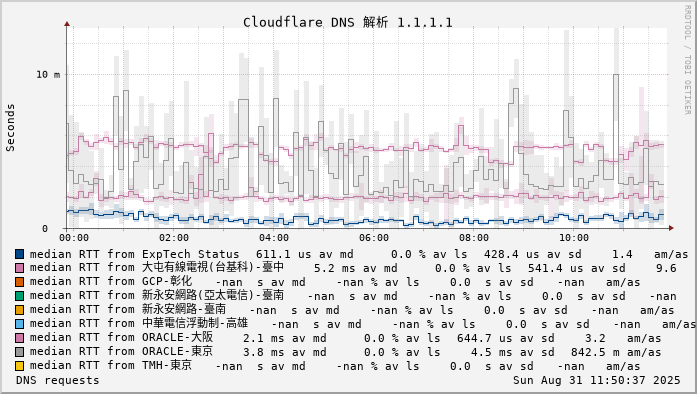
Task: Click the 3.8 ms av md value
Action: tap(284, 353)
